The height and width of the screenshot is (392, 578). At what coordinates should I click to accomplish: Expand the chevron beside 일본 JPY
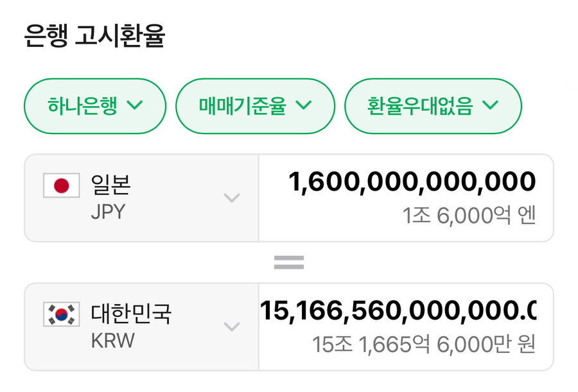coord(231,198)
